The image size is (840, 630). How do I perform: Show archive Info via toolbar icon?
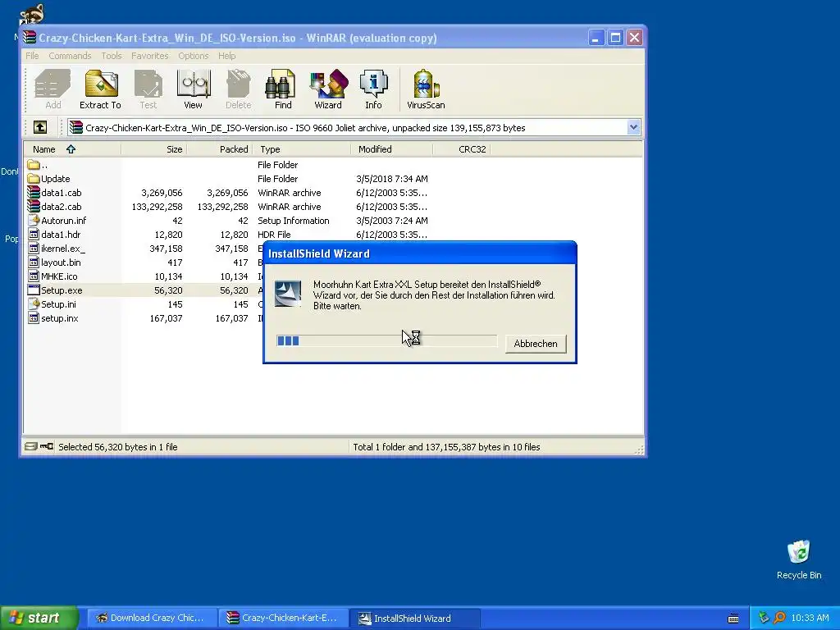coord(373,89)
